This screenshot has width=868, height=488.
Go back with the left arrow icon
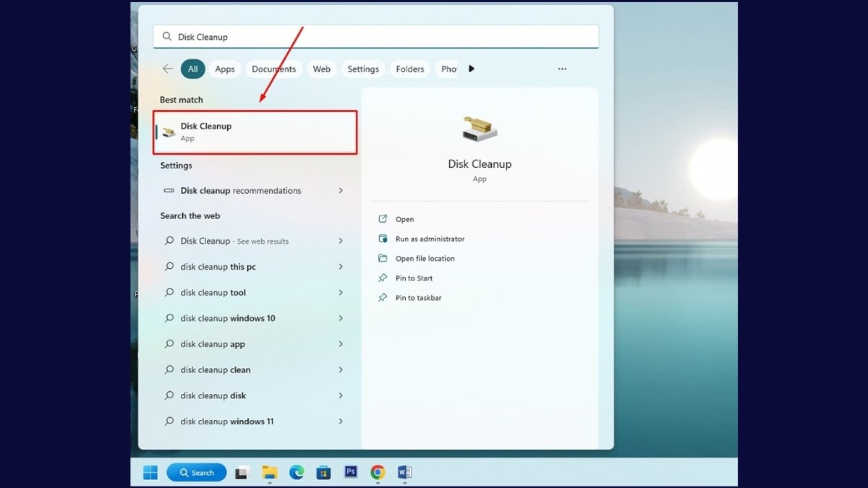pos(168,69)
